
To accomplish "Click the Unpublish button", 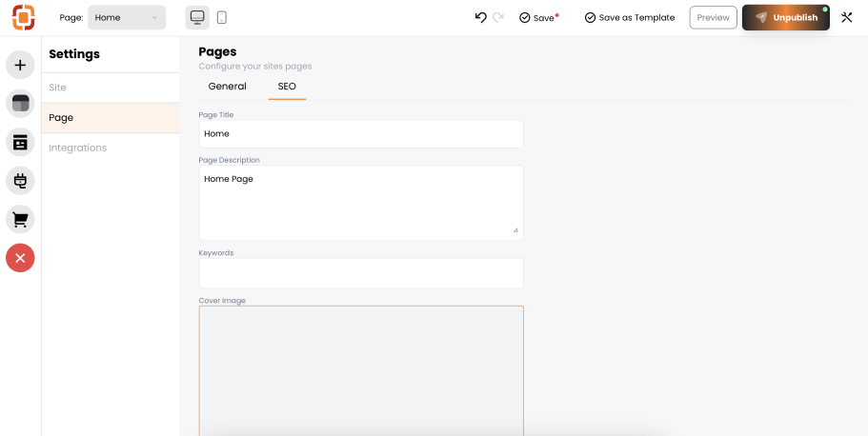I will click(785, 17).
